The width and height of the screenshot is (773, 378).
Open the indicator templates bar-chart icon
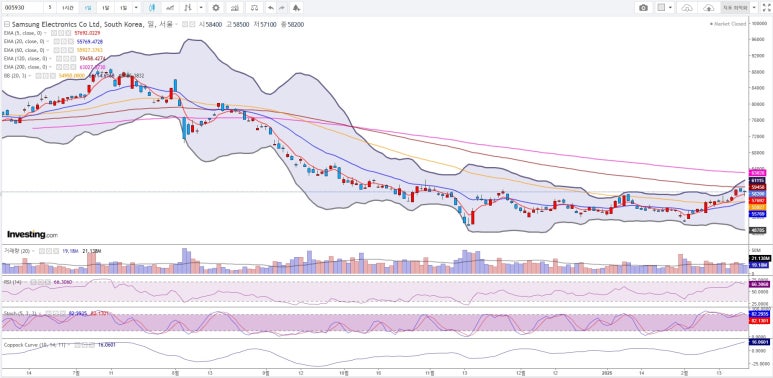point(235,8)
